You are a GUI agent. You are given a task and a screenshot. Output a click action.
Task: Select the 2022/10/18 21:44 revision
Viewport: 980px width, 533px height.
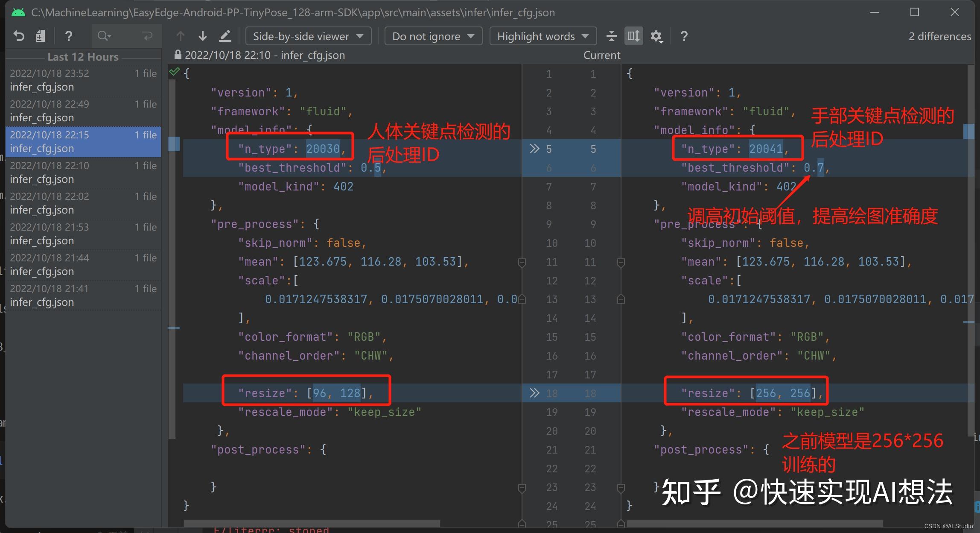coord(83,265)
